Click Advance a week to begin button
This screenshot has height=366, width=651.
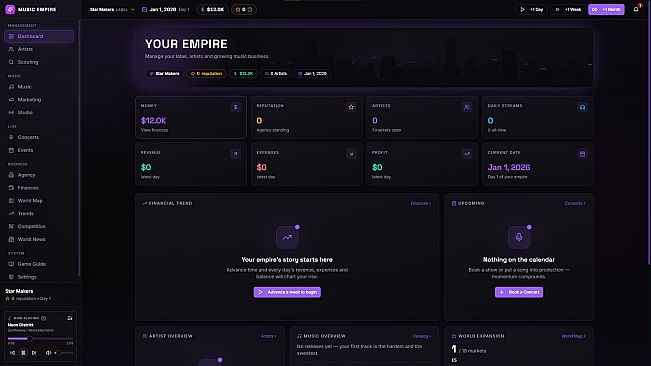click(287, 292)
